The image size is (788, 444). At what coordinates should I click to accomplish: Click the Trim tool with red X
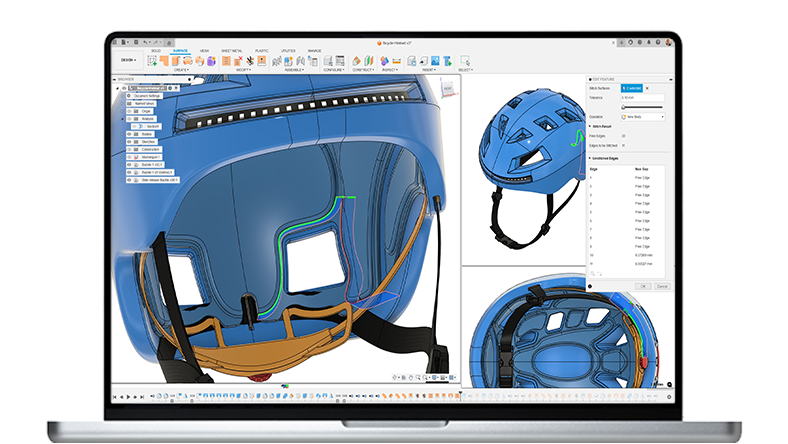click(x=238, y=61)
